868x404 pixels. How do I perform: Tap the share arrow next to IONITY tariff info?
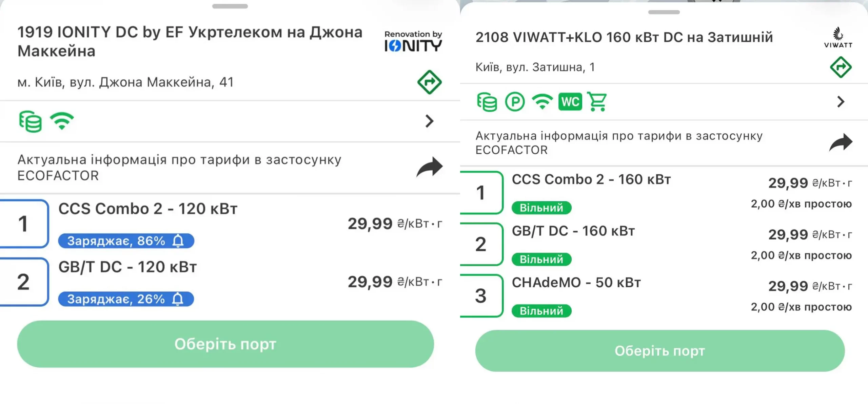point(430,166)
